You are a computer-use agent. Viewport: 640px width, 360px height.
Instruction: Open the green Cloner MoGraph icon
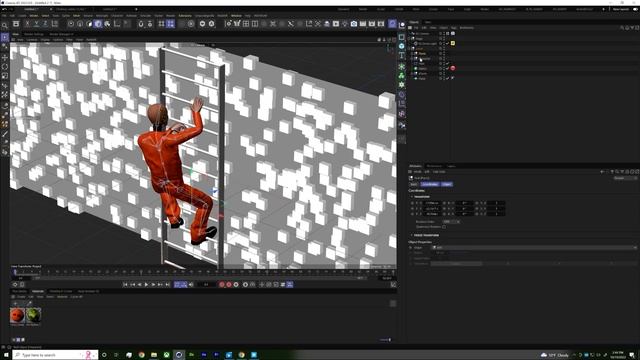[x=402, y=76]
